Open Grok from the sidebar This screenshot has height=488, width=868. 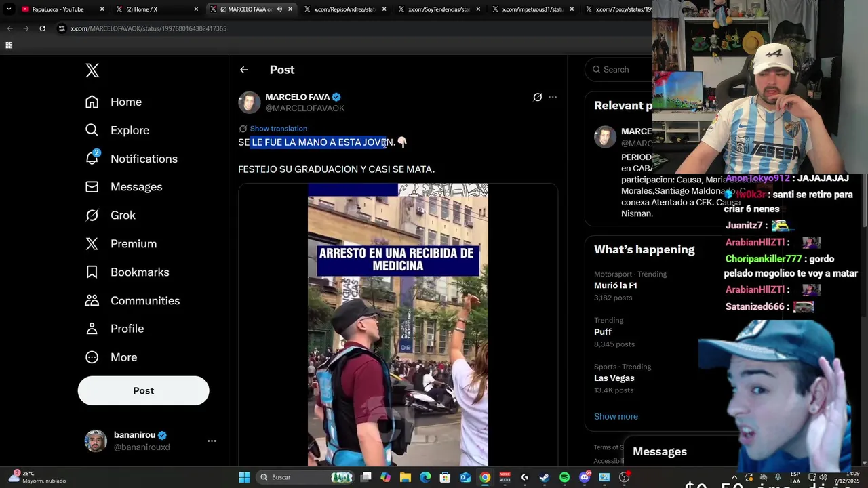[110, 216]
